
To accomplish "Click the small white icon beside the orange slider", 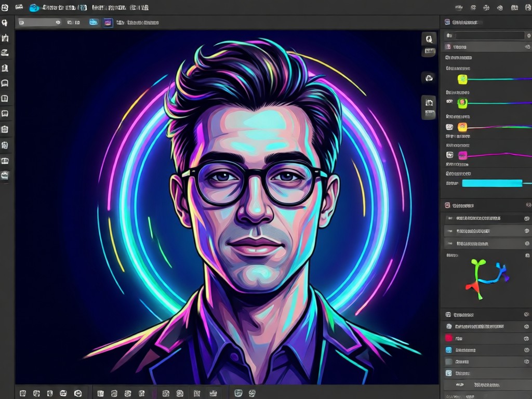I will click(x=449, y=127).
